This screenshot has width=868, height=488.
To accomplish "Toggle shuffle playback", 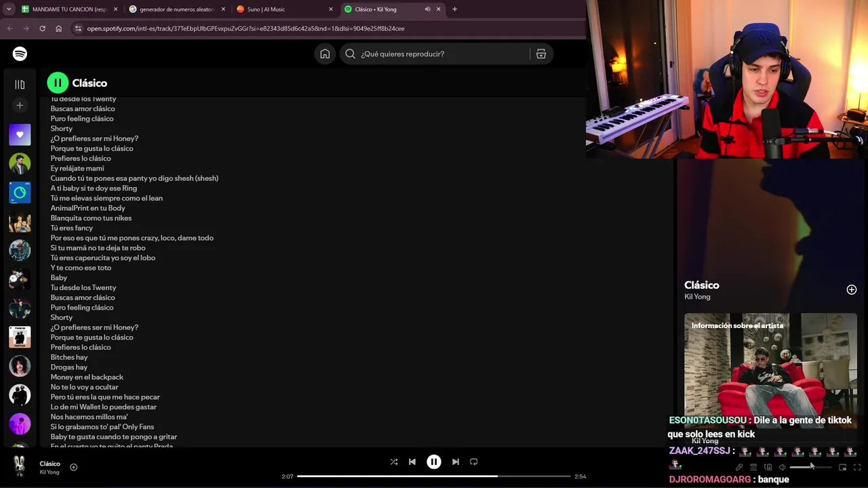I will (394, 462).
